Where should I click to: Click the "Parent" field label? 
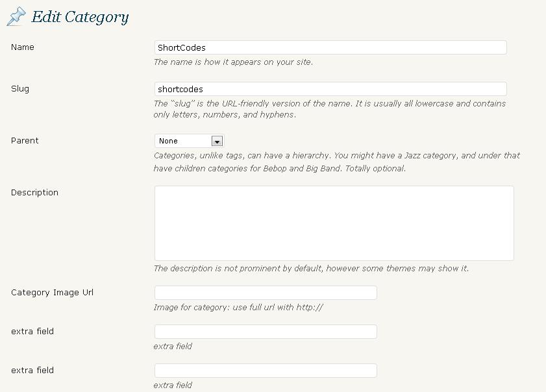point(25,141)
